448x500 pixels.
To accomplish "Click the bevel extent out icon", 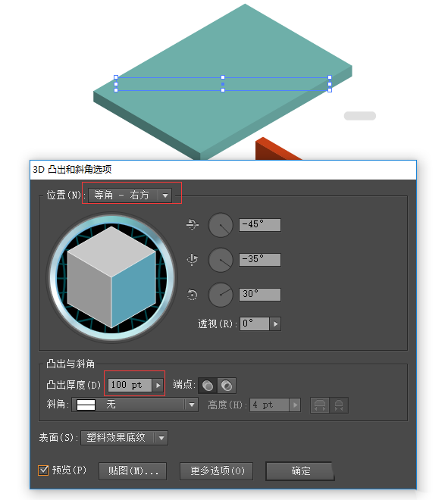I will [x=320, y=405].
